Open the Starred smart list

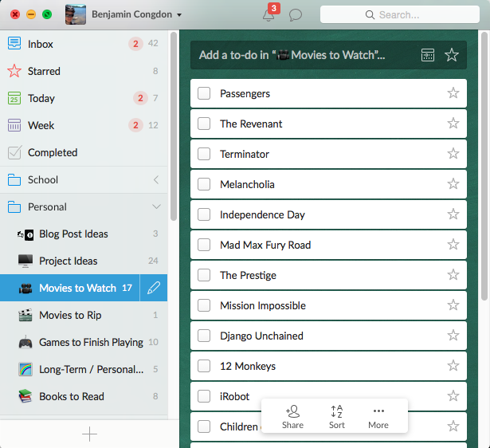pos(84,71)
